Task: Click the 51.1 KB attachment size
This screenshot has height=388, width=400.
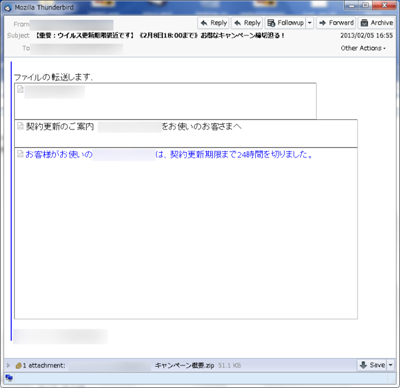Action: (x=230, y=366)
